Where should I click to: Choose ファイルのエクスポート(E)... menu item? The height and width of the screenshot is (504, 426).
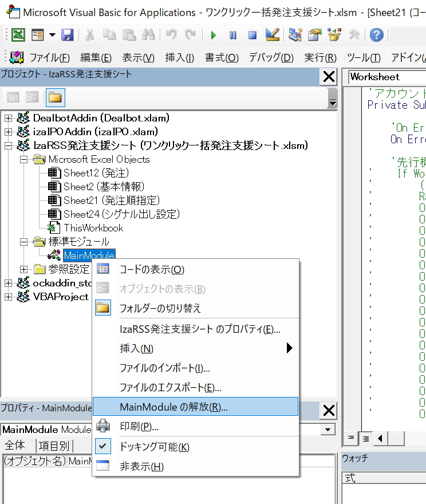tap(196, 388)
